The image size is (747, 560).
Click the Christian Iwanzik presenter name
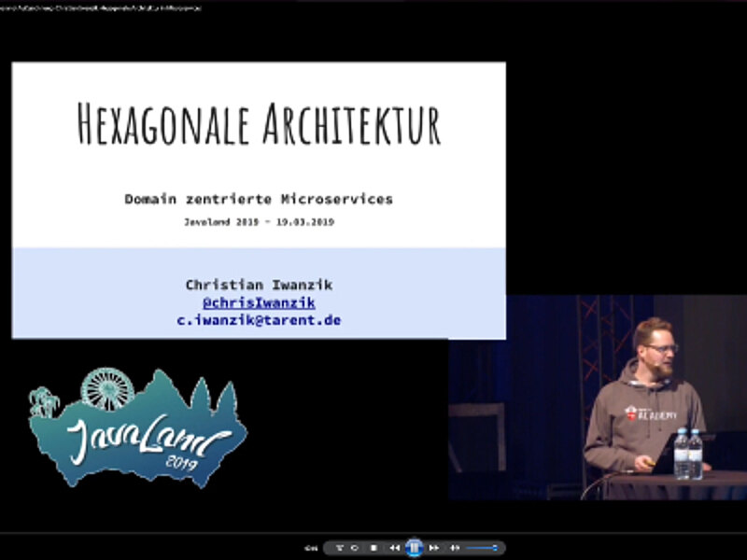point(259,285)
